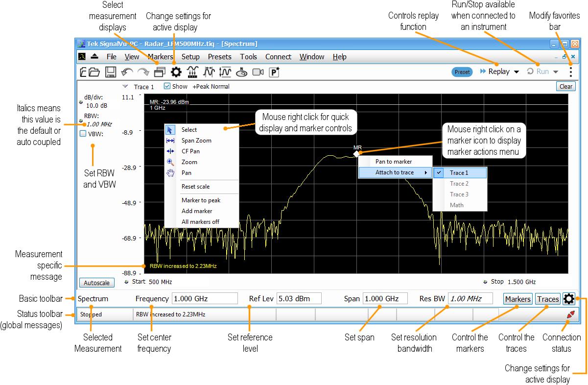Viewport: 588px width, 385px height.
Task: Click the Ref Lev field showing 5.03 dBm
Action: point(299,299)
